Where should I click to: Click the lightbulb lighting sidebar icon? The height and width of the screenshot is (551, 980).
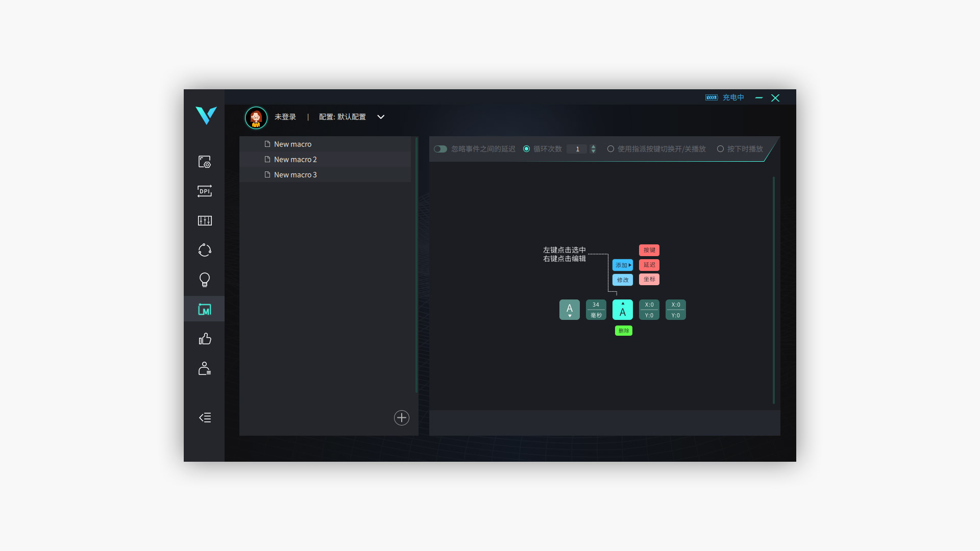pyautogui.click(x=205, y=280)
